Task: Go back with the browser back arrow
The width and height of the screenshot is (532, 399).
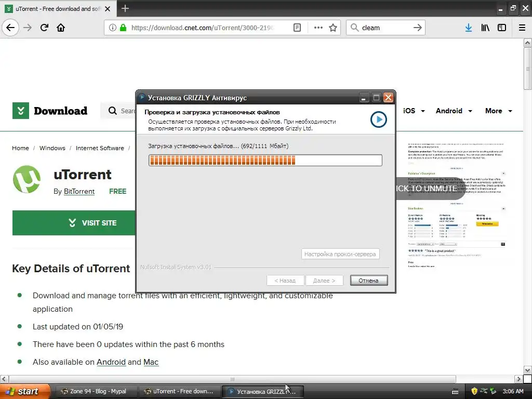Action: pos(10,28)
